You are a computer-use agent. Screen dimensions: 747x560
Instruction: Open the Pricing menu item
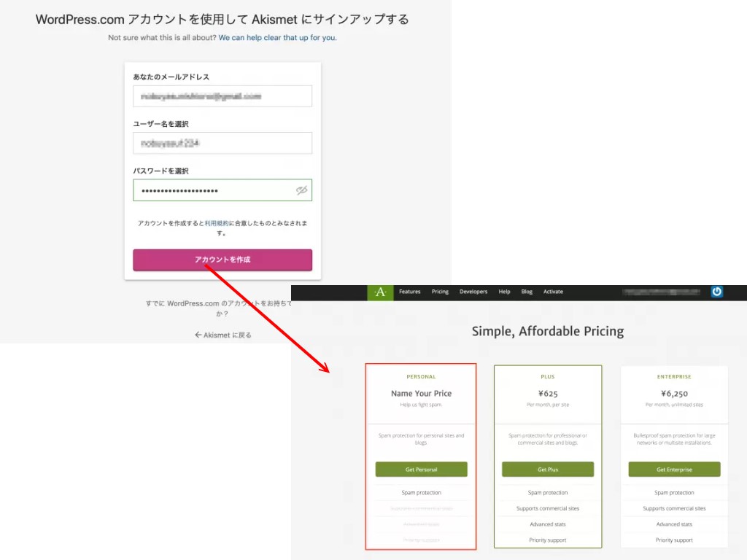(x=440, y=292)
